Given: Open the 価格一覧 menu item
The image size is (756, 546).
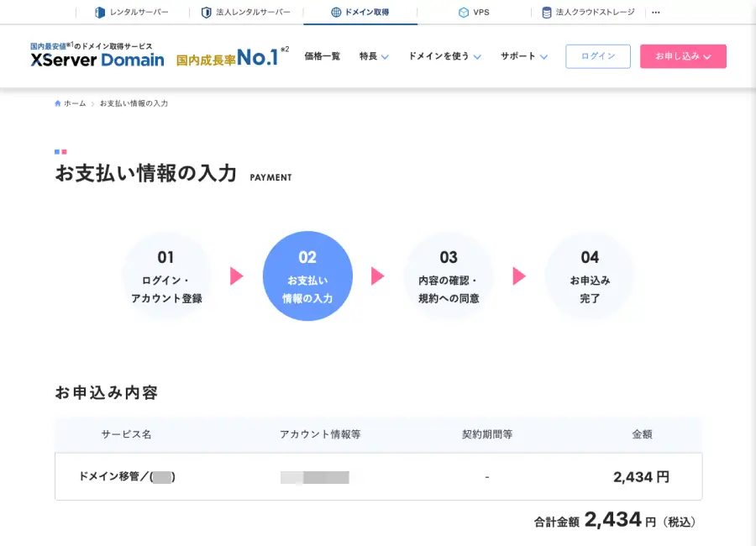Looking at the screenshot, I should pos(323,56).
